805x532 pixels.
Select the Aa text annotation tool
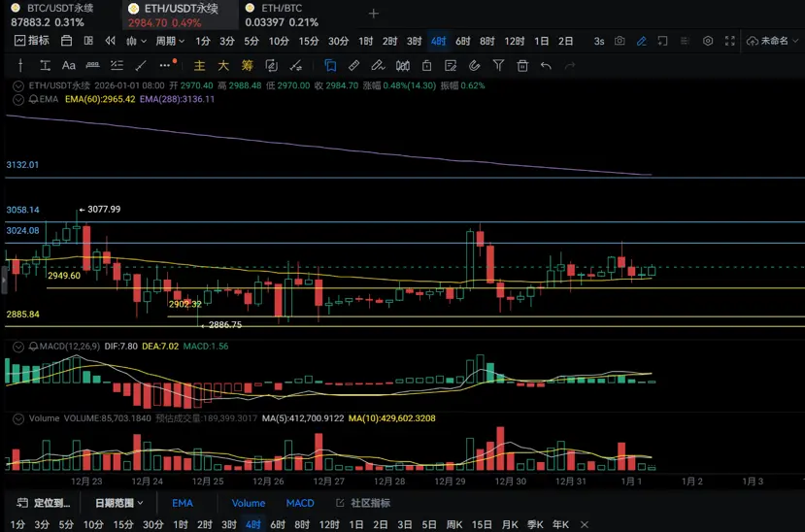(x=68, y=65)
